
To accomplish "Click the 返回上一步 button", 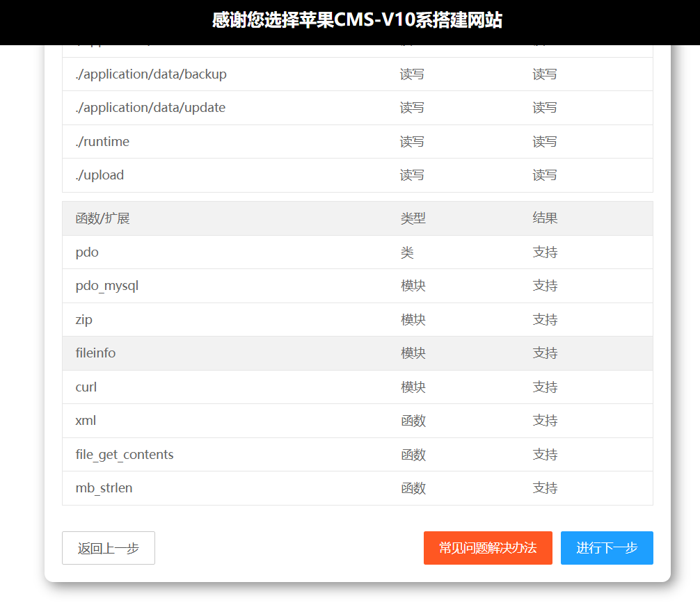I will pos(109,548).
